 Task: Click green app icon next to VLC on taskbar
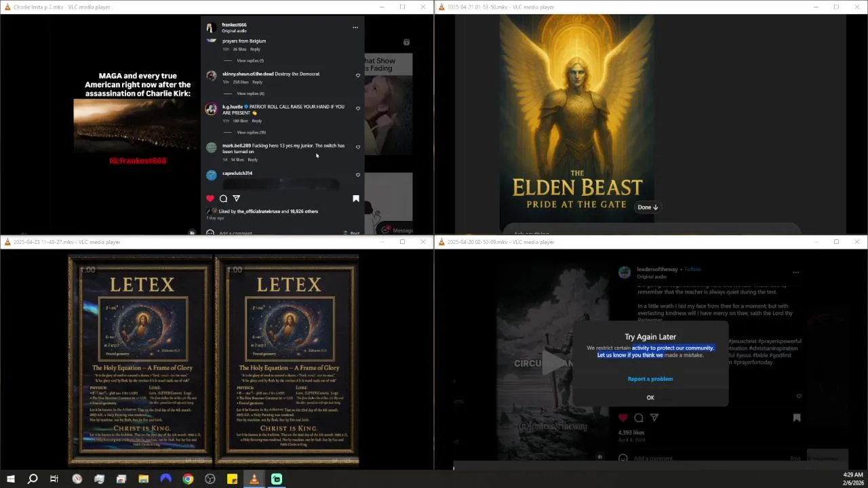[277, 479]
